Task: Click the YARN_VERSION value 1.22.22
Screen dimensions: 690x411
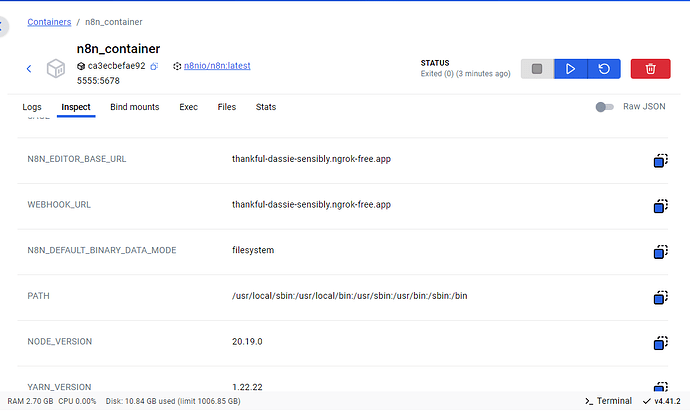Action: [247, 387]
